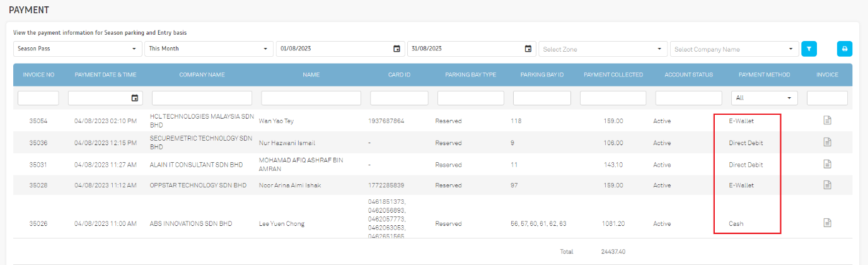Click the blue filter icon button

(x=809, y=49)
